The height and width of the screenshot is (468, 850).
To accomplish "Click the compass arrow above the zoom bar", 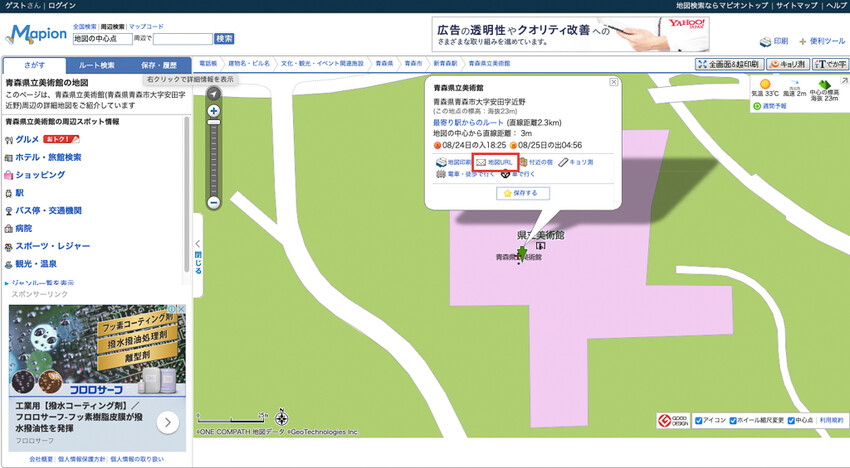I will click(213, 93).
